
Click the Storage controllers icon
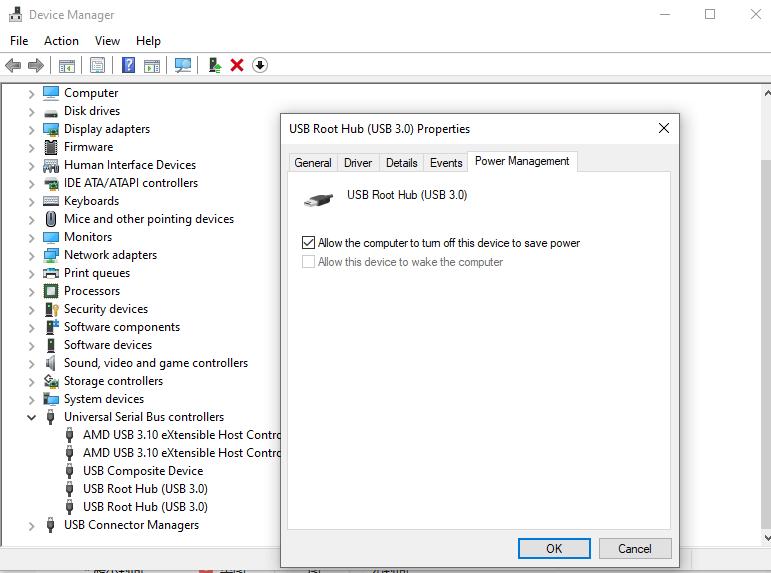(x=51, y=381)
